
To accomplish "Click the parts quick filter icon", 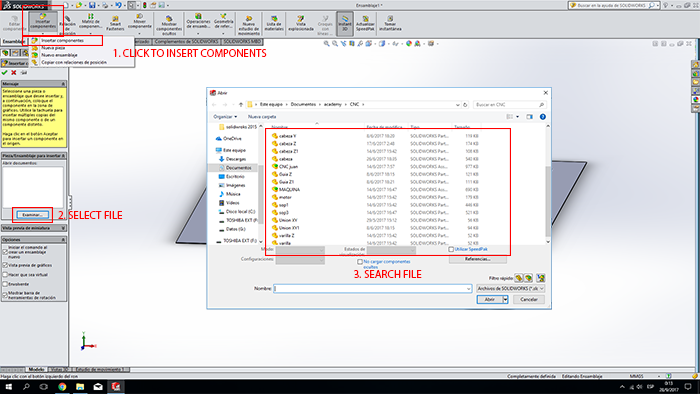I will coord(519,278).
